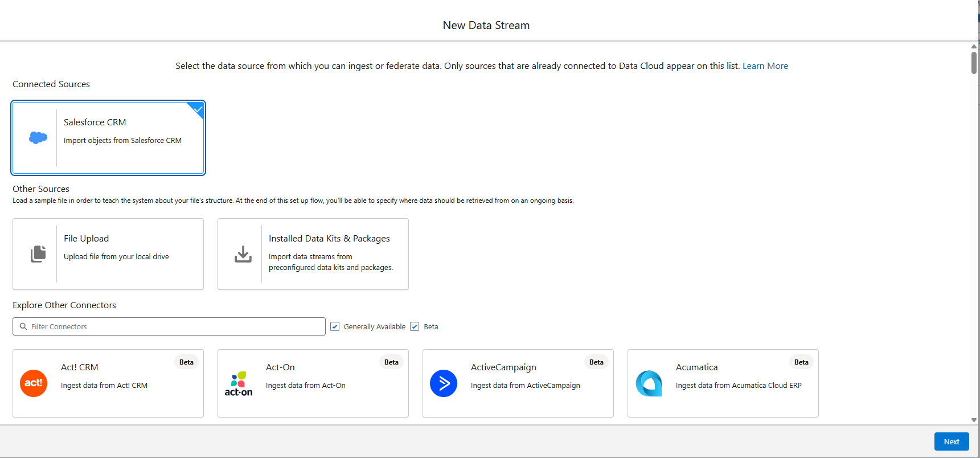Click Beta badge on Act-On card

[391, 362]
